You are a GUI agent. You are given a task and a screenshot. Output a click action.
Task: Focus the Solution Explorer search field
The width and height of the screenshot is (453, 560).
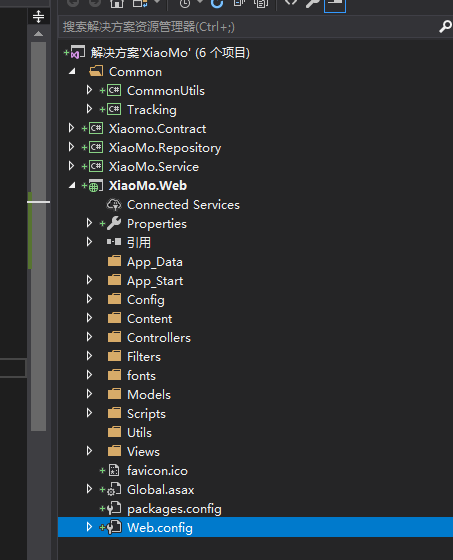coord(248,27)
